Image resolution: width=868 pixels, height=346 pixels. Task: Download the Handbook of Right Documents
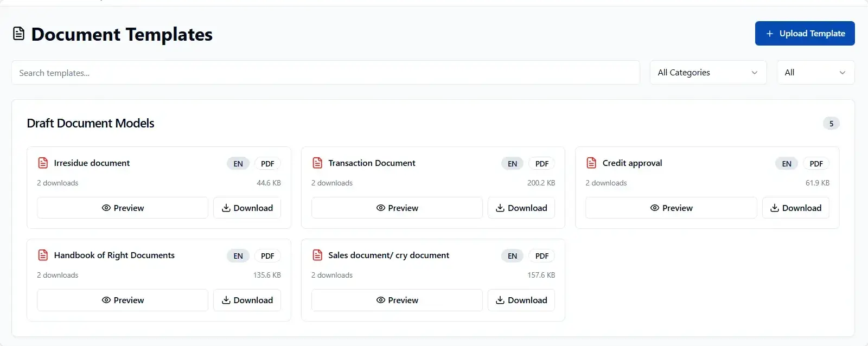(247, 300)
